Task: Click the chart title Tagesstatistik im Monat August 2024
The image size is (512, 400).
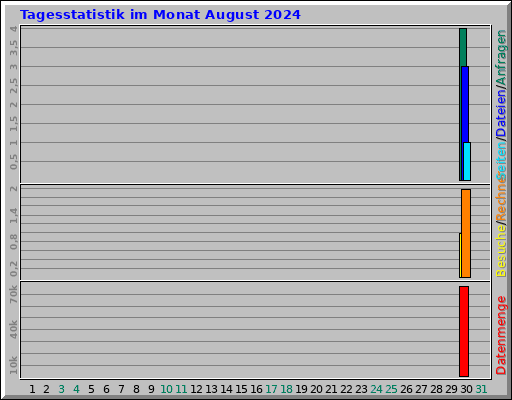Action: (x=160, y=15)
